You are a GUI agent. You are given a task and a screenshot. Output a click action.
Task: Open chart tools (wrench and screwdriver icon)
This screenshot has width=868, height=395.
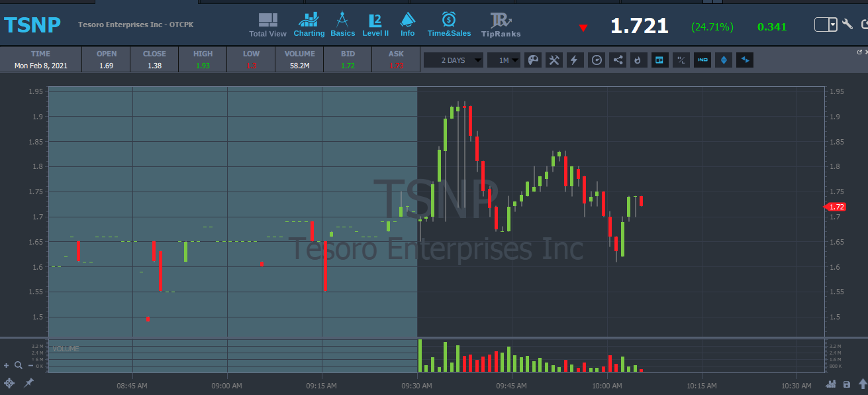(x=554, y=60)
